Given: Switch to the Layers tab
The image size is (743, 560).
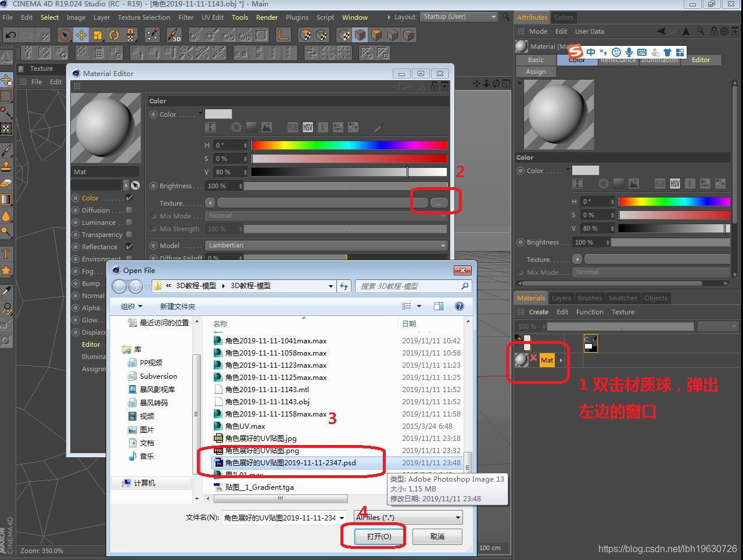Looking at the screenshot, I should point(561,298).
